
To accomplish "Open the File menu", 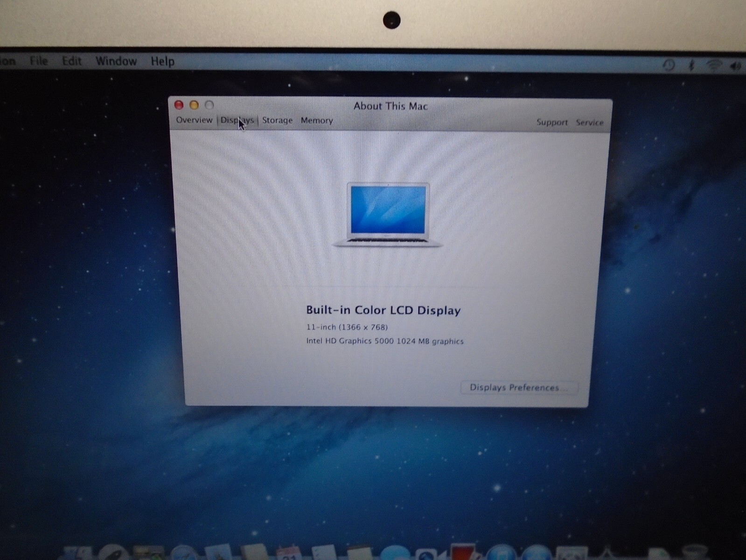I will (39, 61).
